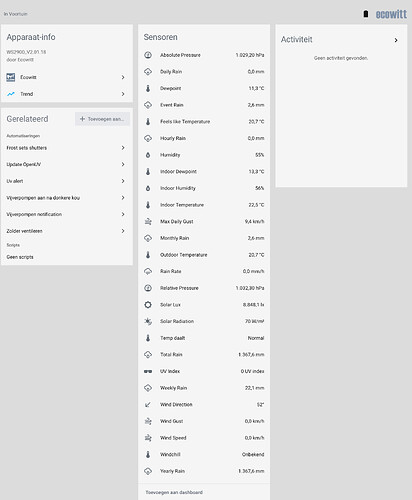Click the Solar Lux brightness icon
Viewport: 412px width, 500px height.
[148, 305]
